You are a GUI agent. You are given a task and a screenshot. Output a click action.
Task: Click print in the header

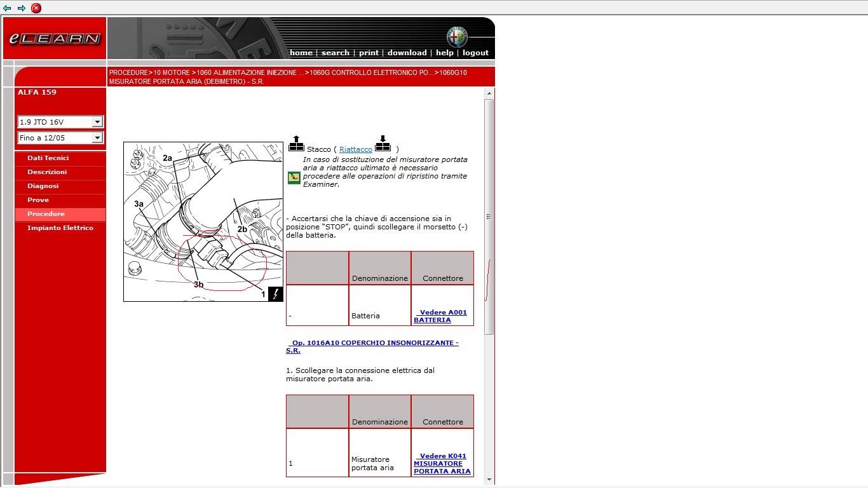coord(369,53)
